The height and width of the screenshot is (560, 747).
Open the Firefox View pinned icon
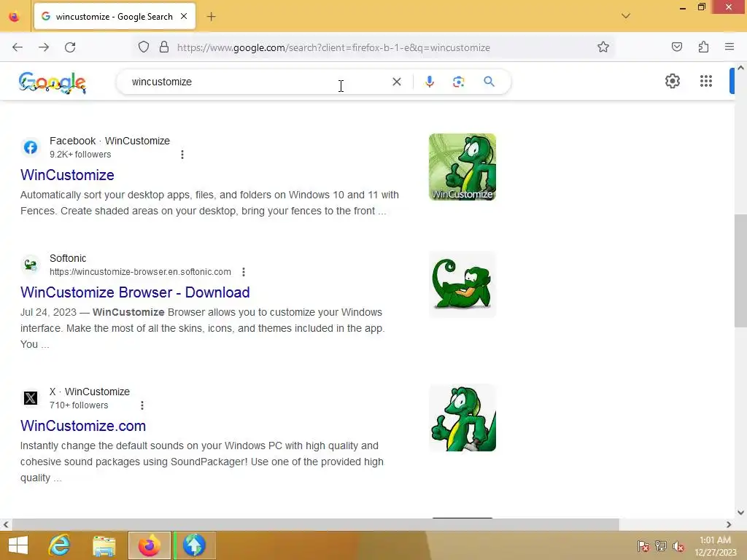[x=15, y=17]
